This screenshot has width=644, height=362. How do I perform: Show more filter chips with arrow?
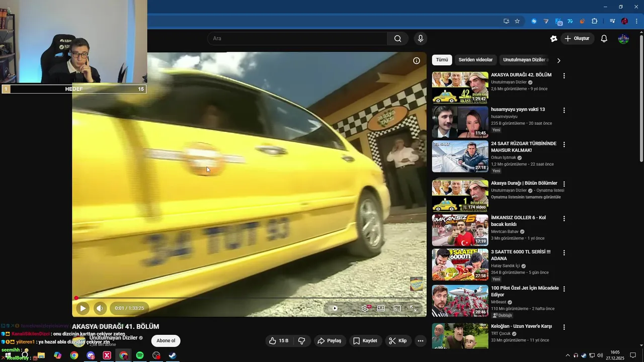[x=558, y=60]
